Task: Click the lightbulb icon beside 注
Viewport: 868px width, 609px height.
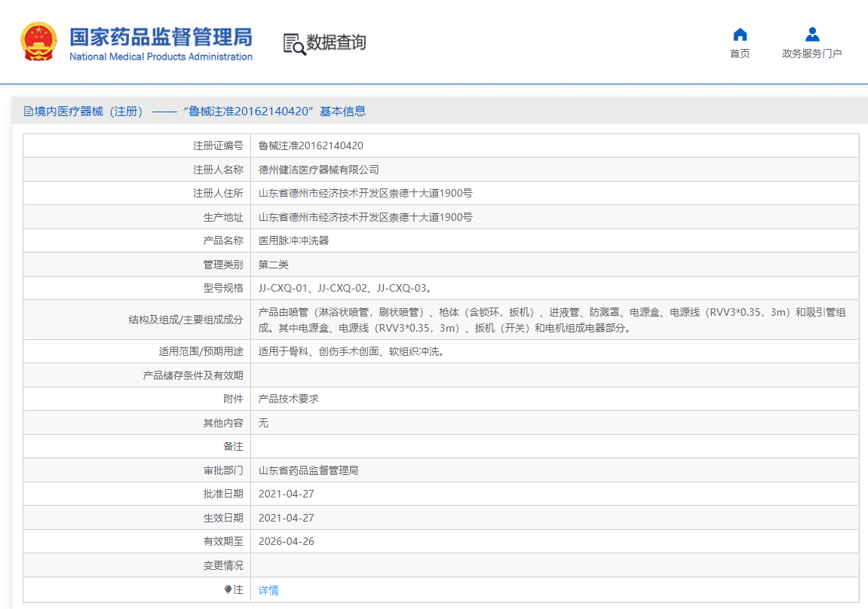Action: coord(228,589)
